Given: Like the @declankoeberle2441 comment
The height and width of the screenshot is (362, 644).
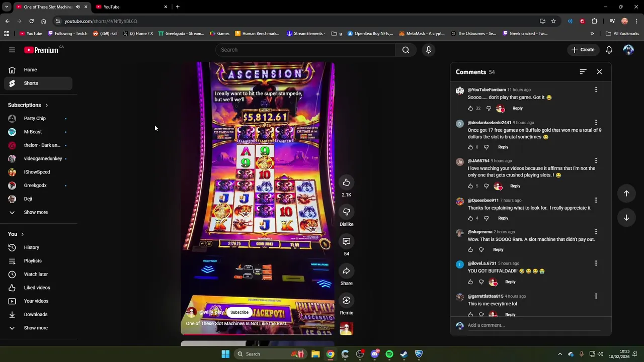Looking at the screenshot, I should click(470, 147).
